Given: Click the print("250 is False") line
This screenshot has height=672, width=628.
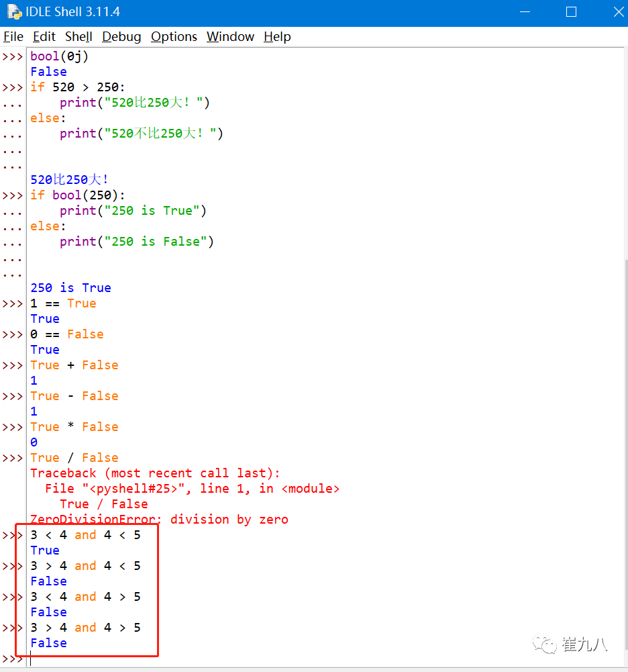Looking at the screenshot, I should (137, 241).
